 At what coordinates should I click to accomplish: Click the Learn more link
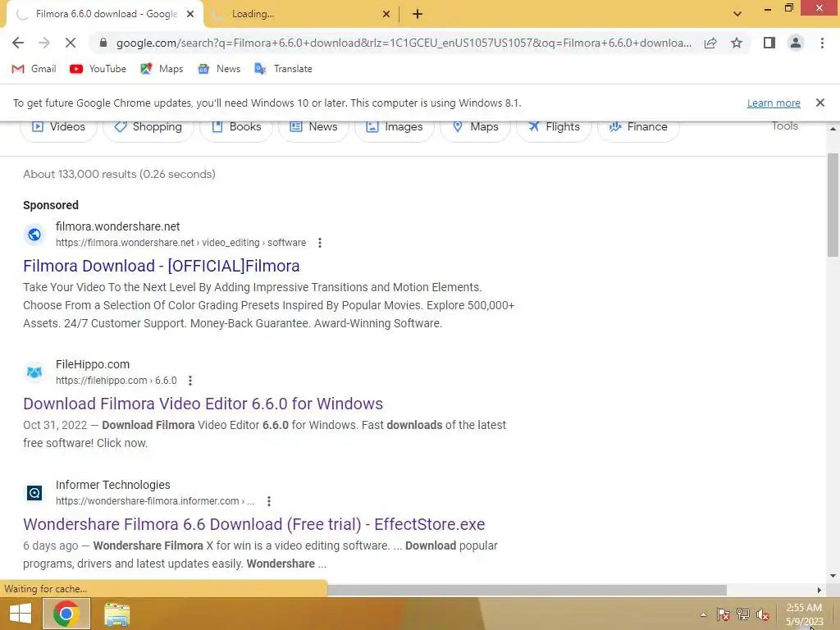coord(774,103)
